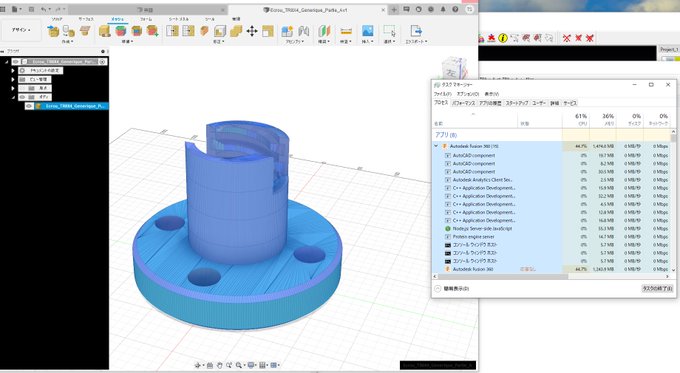Image resolution: width=680 pixels, height=373 pixels.
Task: Open the Performance tab in Task Manager
Action: 464,103
